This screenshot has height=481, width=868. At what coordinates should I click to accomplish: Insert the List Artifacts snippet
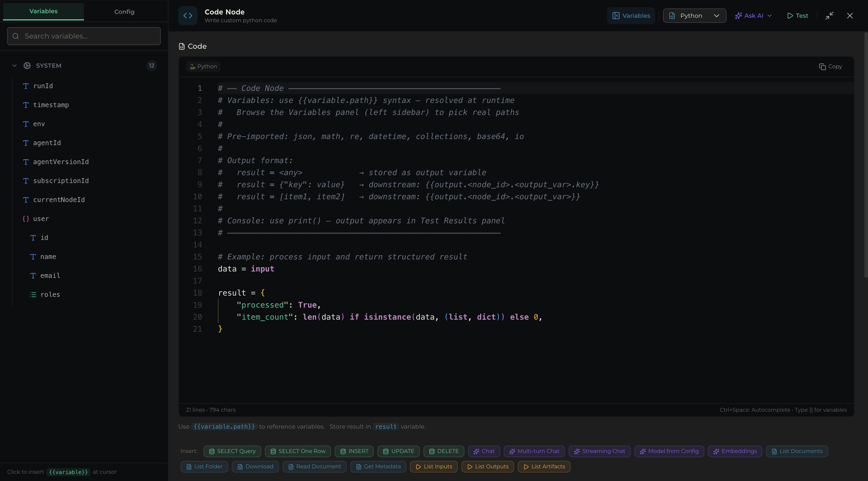544,467
